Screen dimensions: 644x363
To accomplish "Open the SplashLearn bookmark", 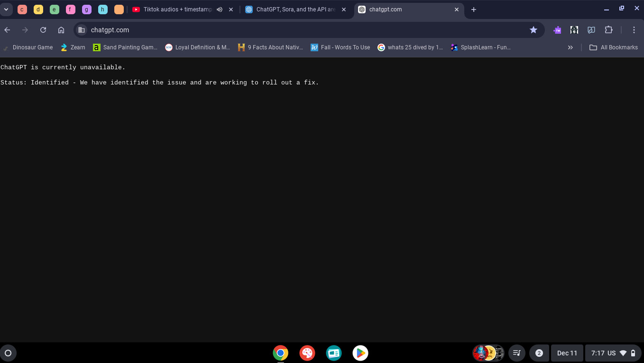I will tap(481, 47).
